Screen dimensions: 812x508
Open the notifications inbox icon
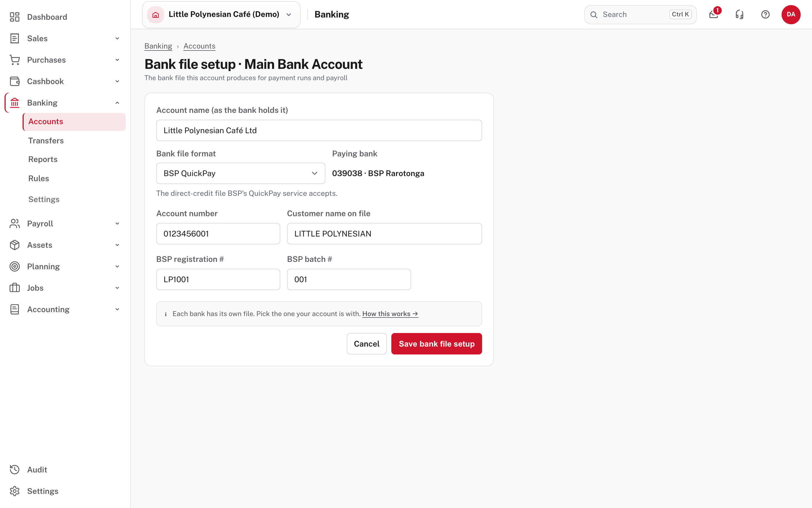coord(714,14)
